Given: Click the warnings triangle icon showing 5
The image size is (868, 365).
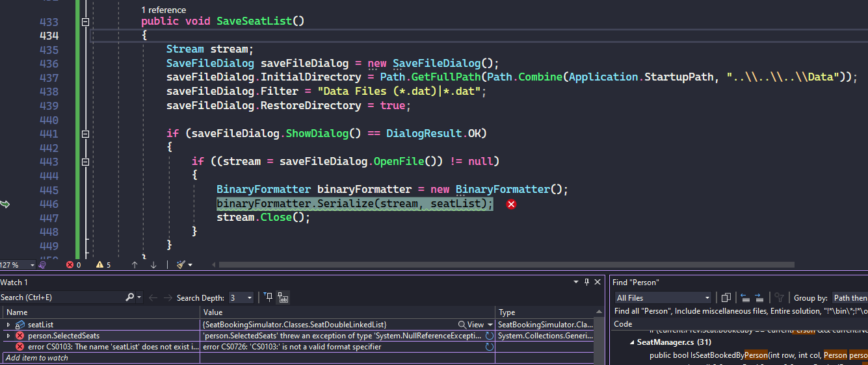Looking at the screenshot, I should click(99, 265).
